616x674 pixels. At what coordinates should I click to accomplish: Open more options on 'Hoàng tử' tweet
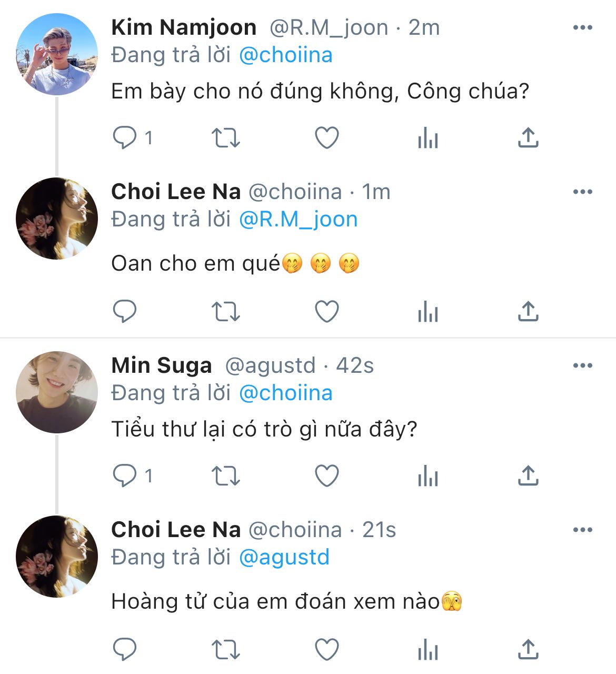[582, 530]
